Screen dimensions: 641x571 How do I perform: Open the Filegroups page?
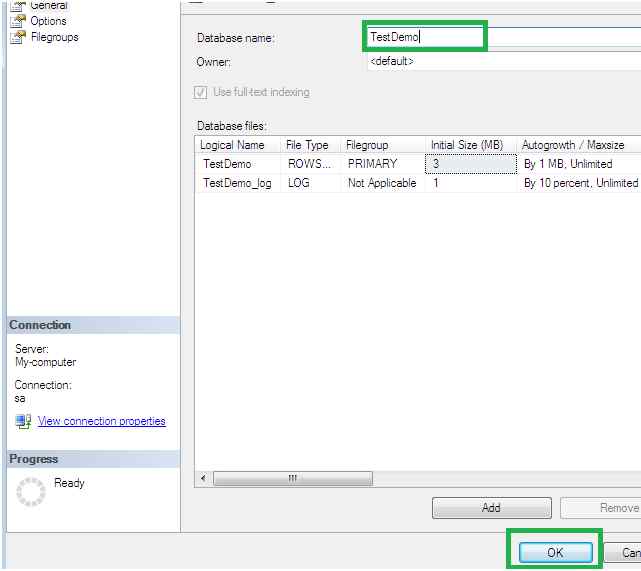pyautogui.click(x=54, y=37)
